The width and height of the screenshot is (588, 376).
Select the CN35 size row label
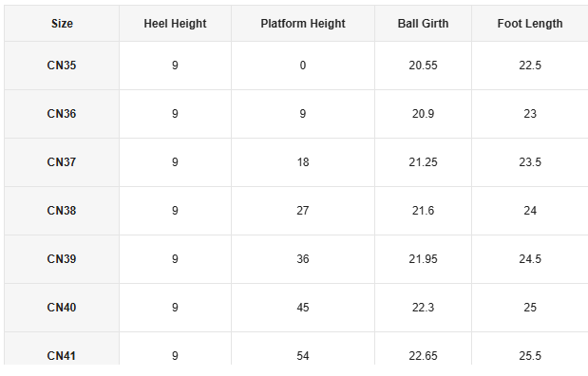tap(62, 66)
